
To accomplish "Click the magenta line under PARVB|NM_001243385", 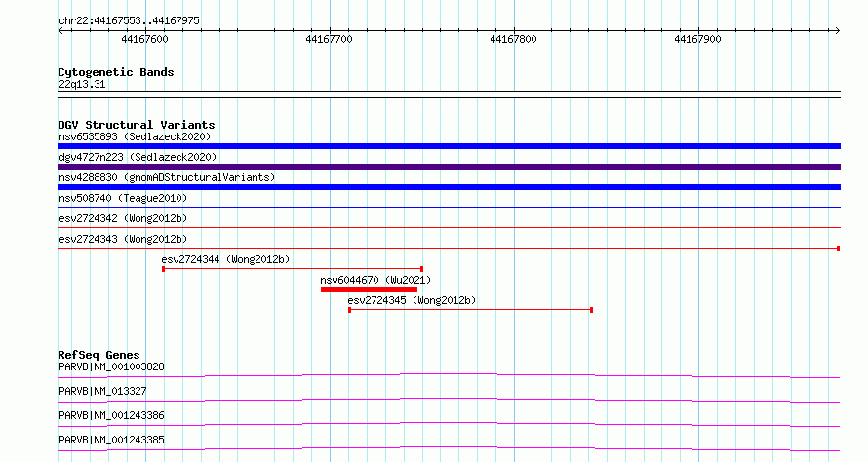I will [449, 448].
